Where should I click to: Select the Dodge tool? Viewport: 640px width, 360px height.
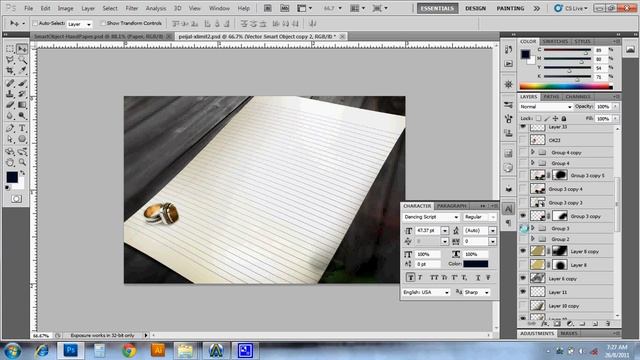click(x=22, y=116)
